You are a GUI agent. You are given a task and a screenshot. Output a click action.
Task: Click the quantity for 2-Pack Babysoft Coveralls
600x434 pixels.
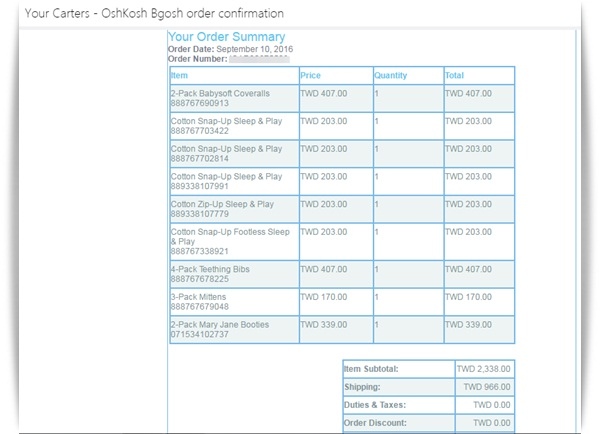pyautogui.click(x=377, y=93)
